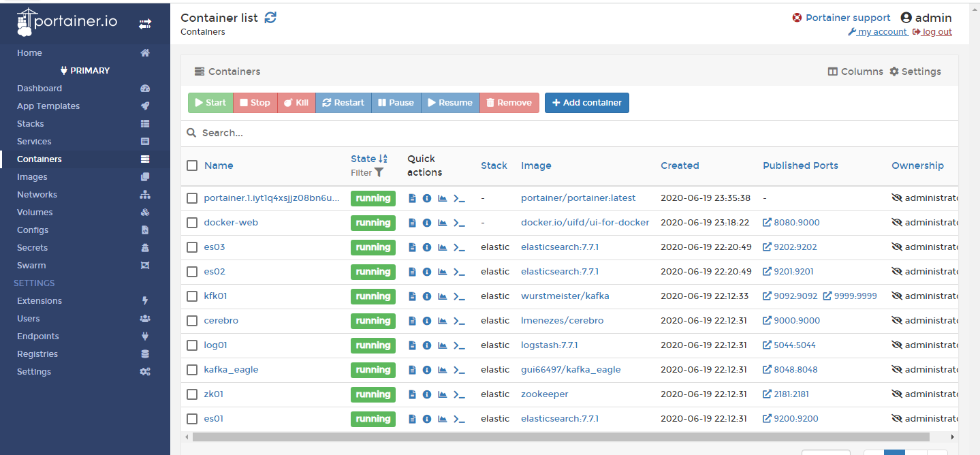Toggle the select-all containers checkbox
This screenshot has height=455, width=980.
point(192,166)
